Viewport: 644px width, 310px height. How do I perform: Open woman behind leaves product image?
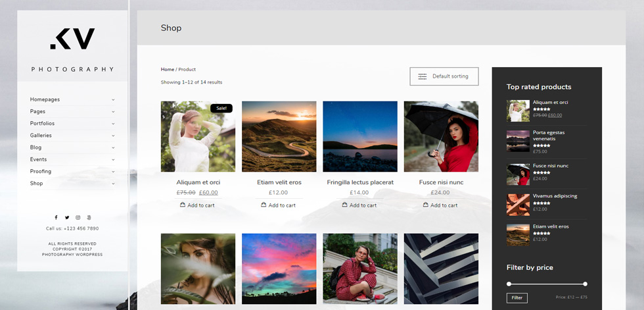(198, 269)
